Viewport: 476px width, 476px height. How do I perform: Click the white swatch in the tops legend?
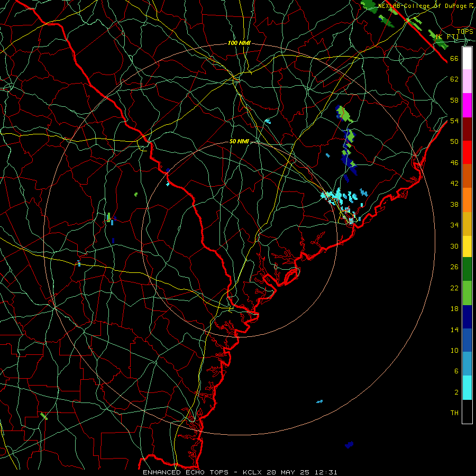(x=467, y=58)
